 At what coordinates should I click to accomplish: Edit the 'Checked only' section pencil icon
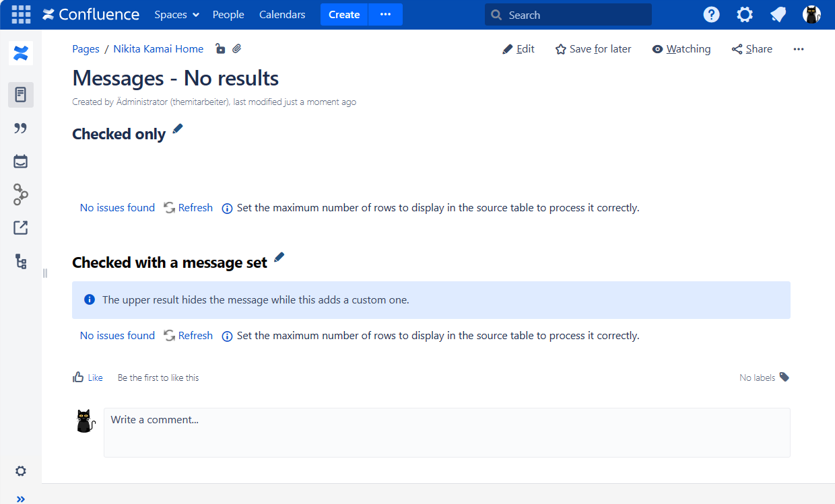tap(178, 129)
